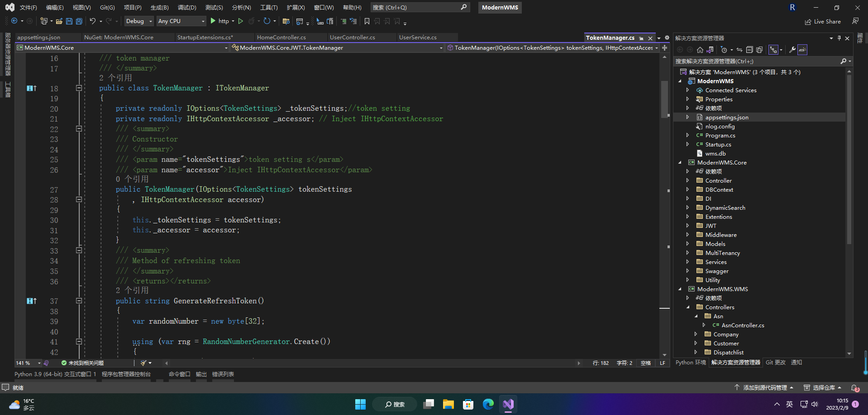Open the 调试(D) menu
Image resolution: width=868 pixels, height=415 pixels.
point(187,8)
